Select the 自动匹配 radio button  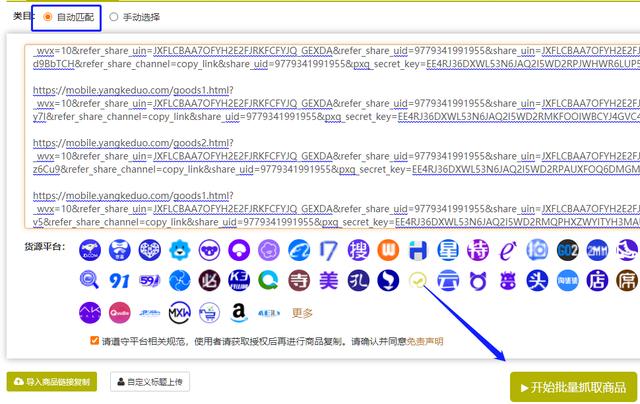click(x=48, y=17)
